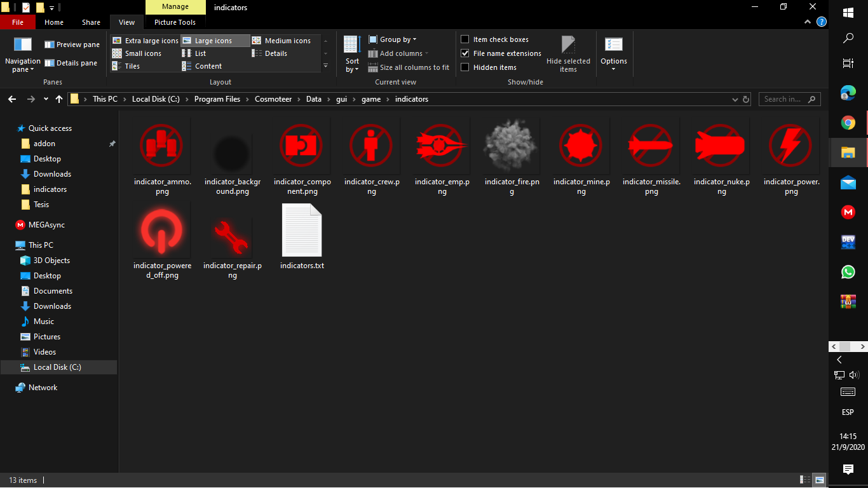This screenshot has height=488, width=868.
Task: Click the Search indicators input field
Action: [783, 99]
